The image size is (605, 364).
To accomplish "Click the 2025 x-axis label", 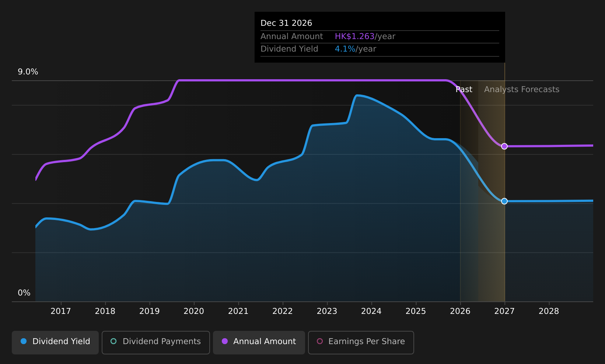I will 416,311.
